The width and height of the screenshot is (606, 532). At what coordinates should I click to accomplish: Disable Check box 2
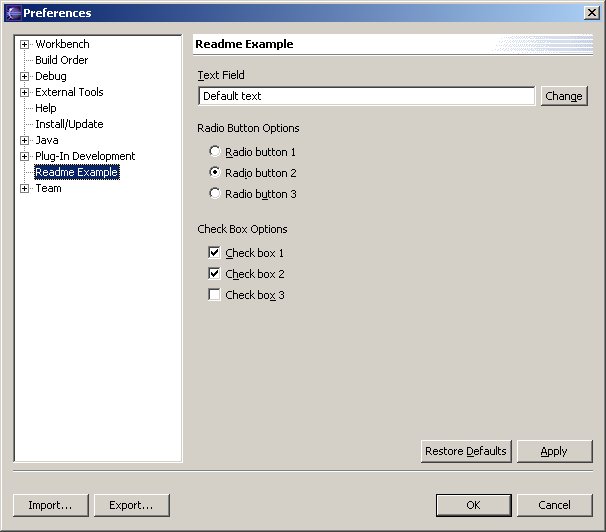pyautogui.click(x=214, y=274)
